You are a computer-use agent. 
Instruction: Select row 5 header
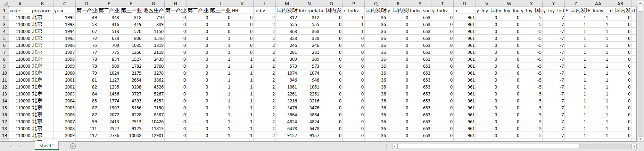click(x=4, y=38)
